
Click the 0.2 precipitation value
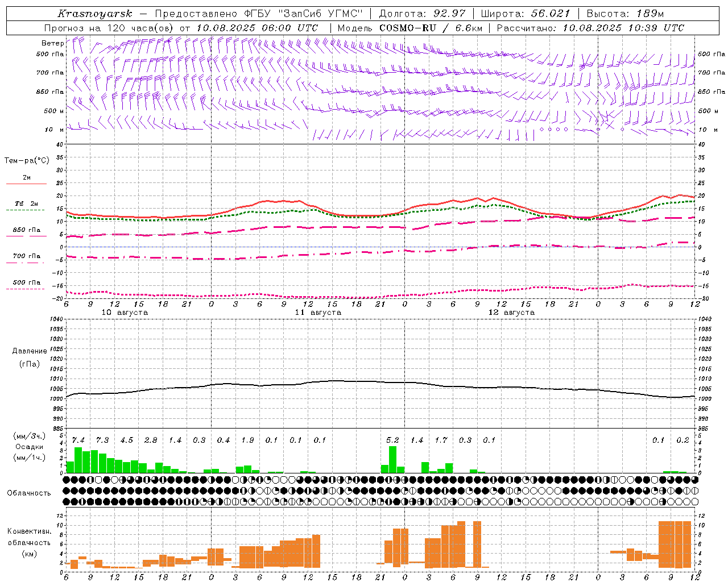(x=682, y=440)
